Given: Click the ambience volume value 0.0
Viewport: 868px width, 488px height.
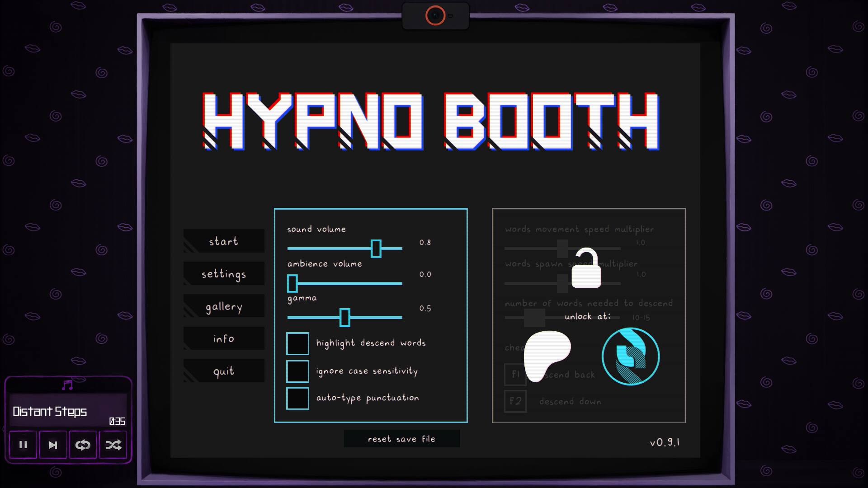Looking at the screenshot, I should click(425, 274).
